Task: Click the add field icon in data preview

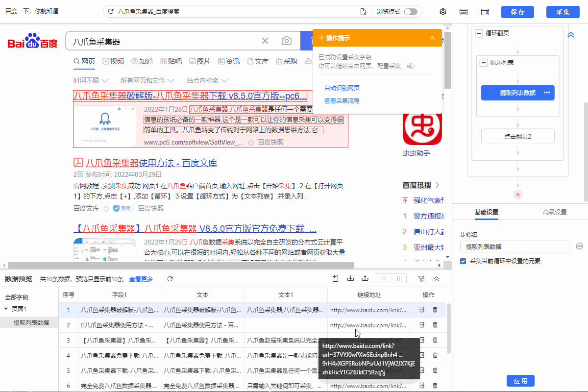Action: [x=336, y=279]
